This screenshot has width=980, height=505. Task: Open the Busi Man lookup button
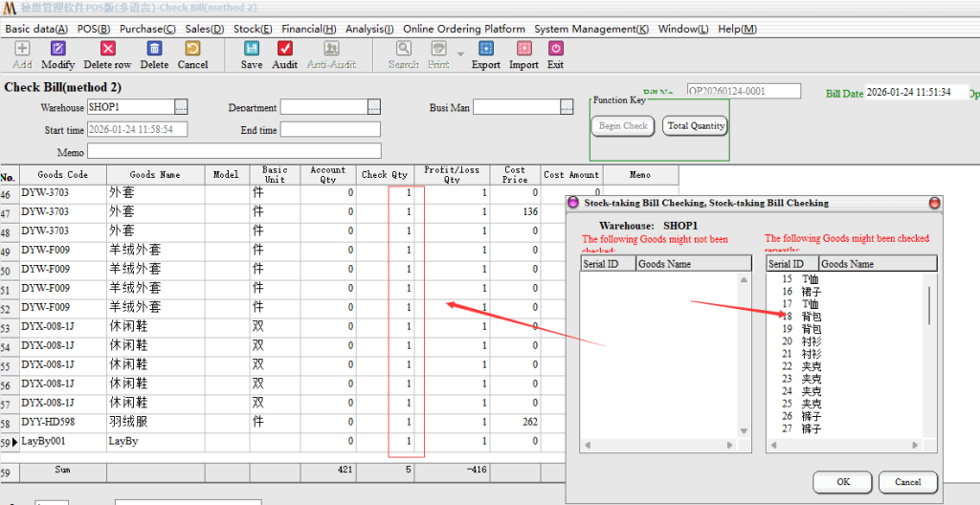pos(579,107)
